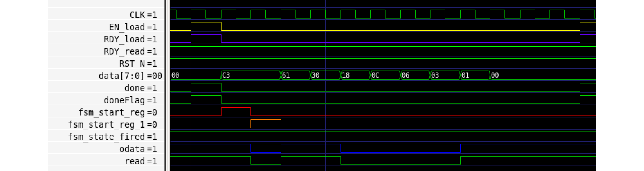Click the divider between names and waves
644x171 pixels.
[166, 85]
